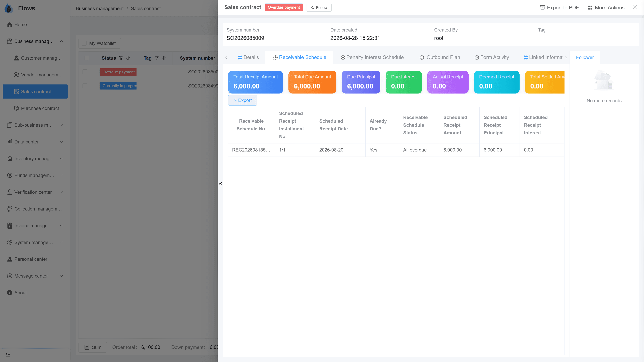This screenshot has height=362, width=644.
Task: Toggle the select-all header checkbox
Action: 87,58
